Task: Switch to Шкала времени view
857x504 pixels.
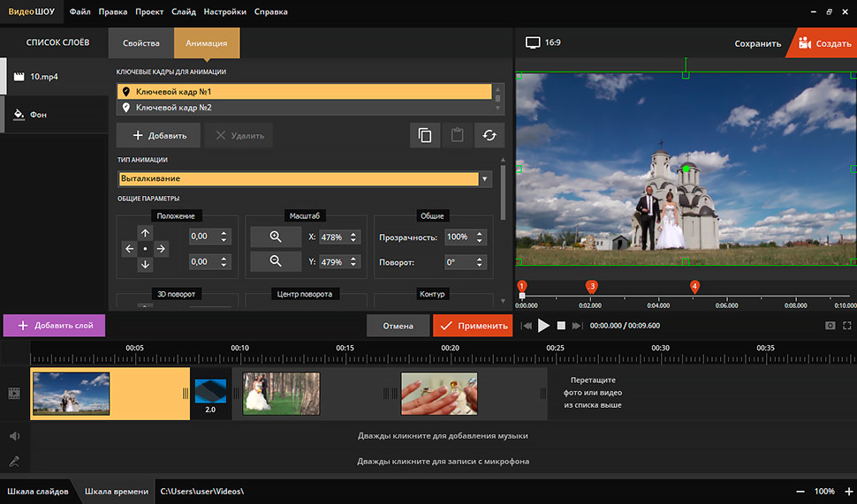Action: click(x=117, y=492)
